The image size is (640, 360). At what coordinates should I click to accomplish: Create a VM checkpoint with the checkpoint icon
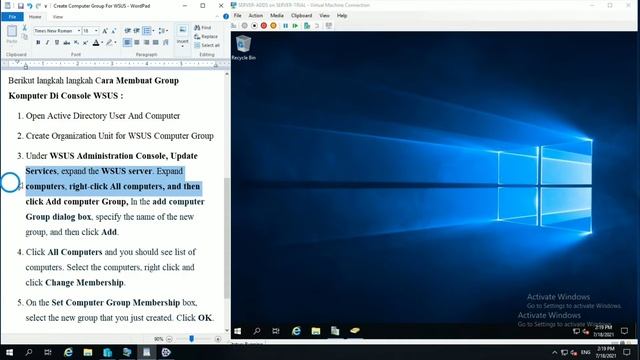tap(307, 25)
